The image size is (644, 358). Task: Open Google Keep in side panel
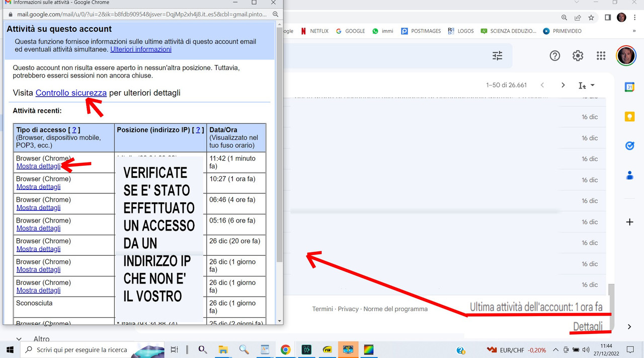click(x=629, y=117)
